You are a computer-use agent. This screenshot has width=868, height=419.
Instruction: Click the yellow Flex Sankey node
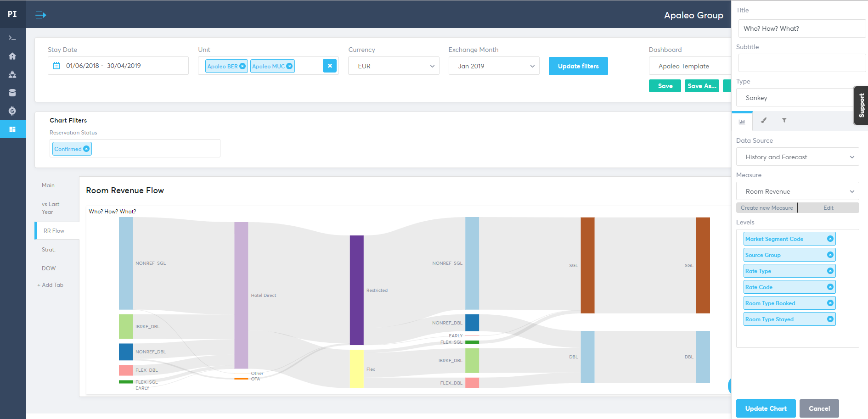357,369
